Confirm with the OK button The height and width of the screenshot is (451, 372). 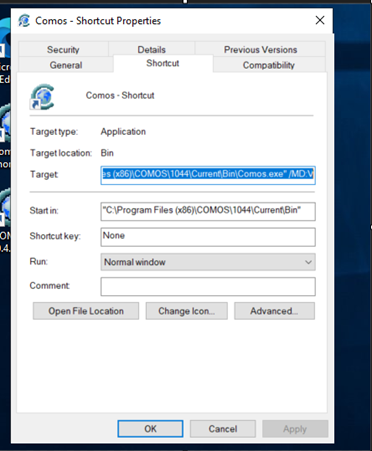click(x=150, y=429)
